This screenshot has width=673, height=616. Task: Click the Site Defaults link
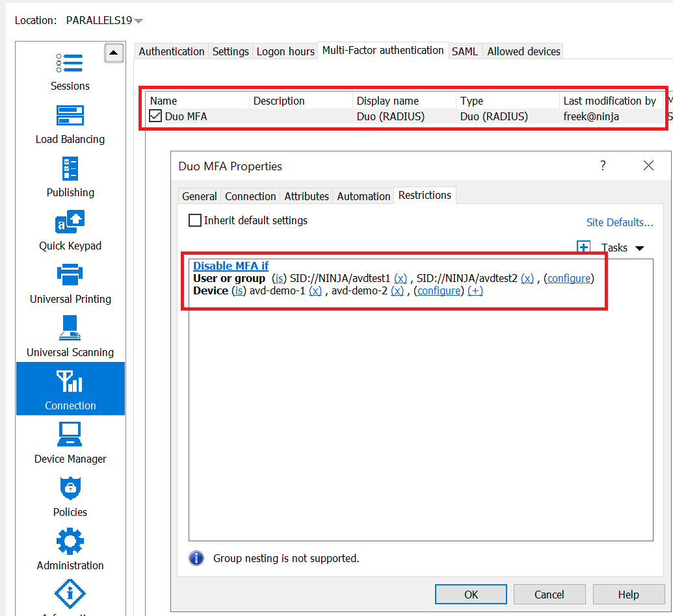point(619,222)
